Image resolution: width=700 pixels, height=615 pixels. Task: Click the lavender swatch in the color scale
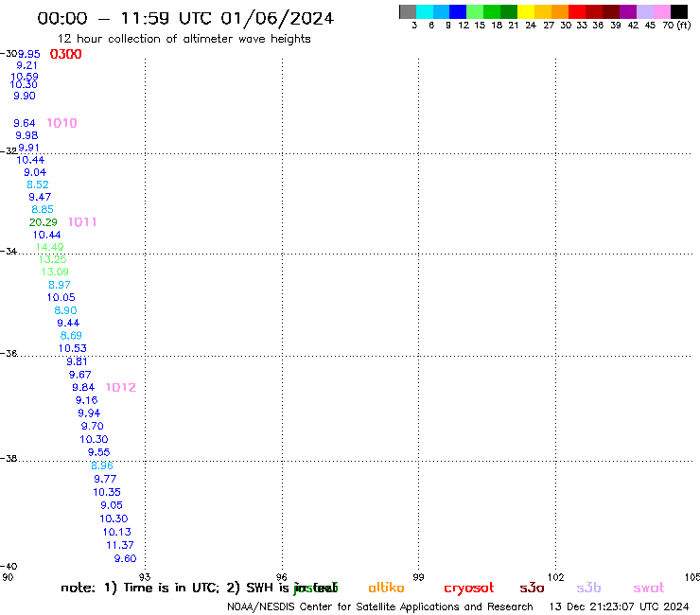click(645, 11)
